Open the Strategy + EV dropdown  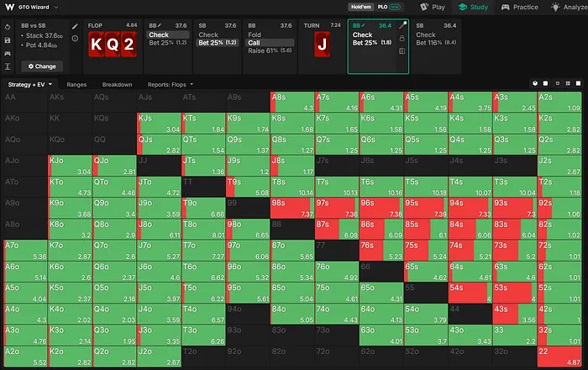click(30, 84)
